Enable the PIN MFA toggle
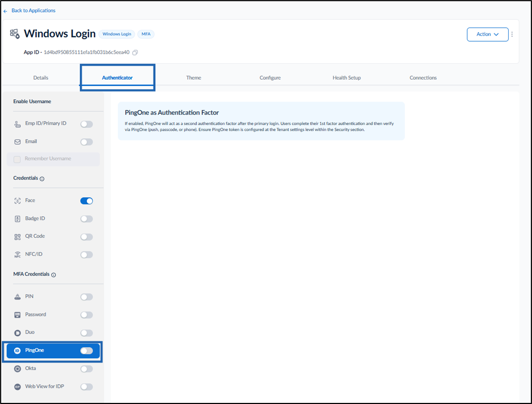Screen dimensions: 532x404 click(86, 297)
